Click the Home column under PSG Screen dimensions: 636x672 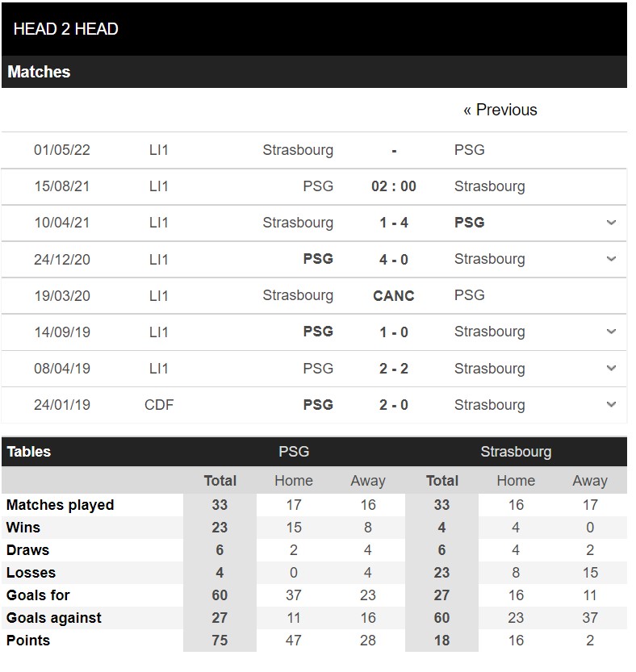click(x=294, y=481)
